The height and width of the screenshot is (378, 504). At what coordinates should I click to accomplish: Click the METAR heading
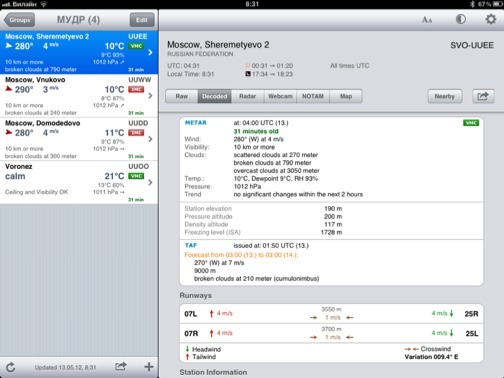click(196, 123)
